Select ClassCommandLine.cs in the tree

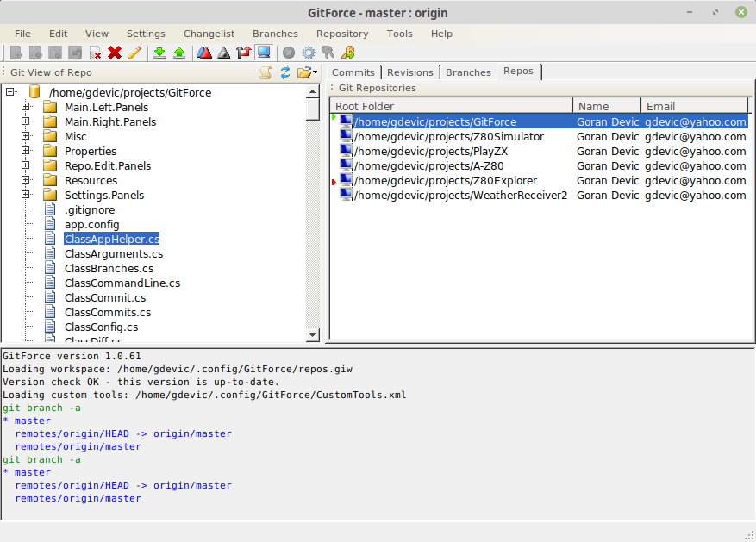[x=122, y=283]
